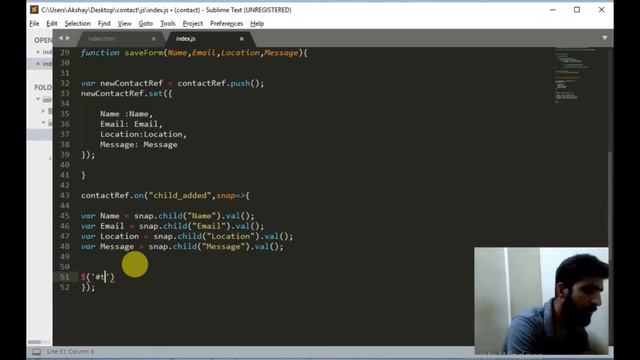Click the "child_added" string
Image resolution: width=640 pixels, height=360 pixels.
coord(180,196)
